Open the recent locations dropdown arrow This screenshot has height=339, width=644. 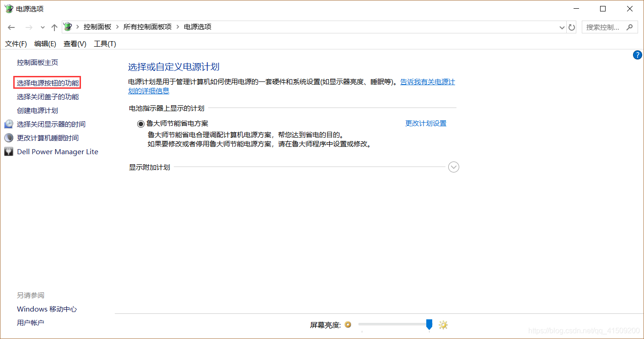point(43,27)
